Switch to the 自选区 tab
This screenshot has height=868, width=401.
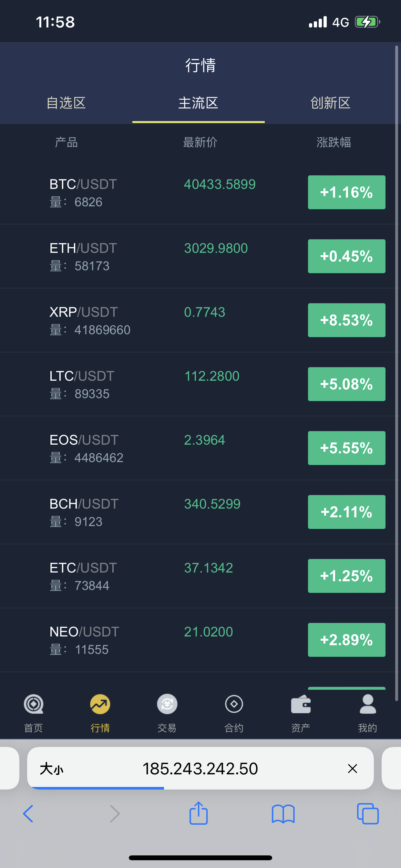pyautogui.click(x=66, y=103)
